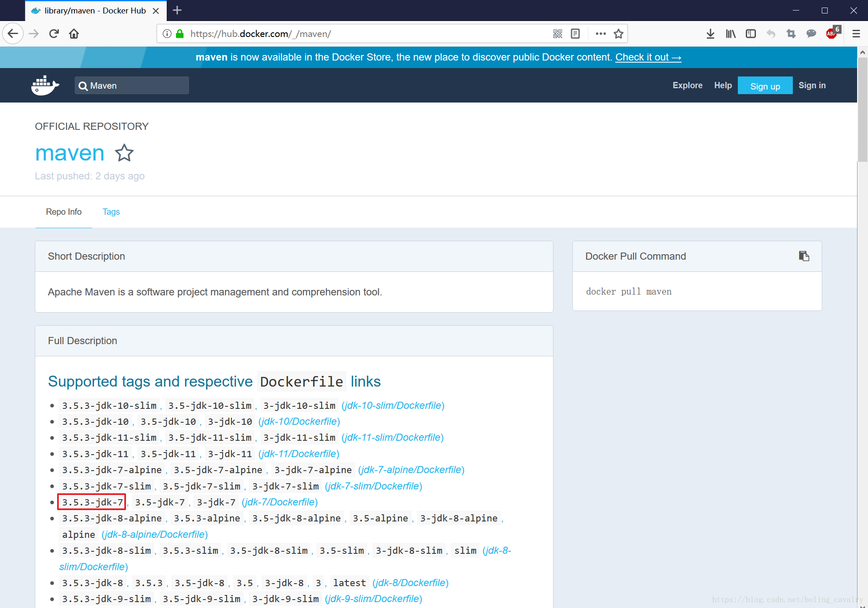Click the undo arrow extension icon

click(x=771, y=34)
